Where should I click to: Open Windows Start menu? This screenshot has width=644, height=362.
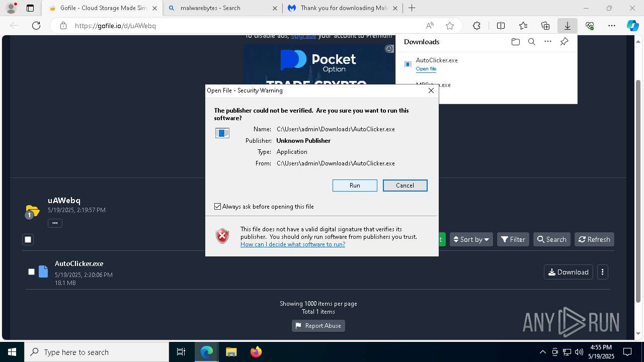12,352
